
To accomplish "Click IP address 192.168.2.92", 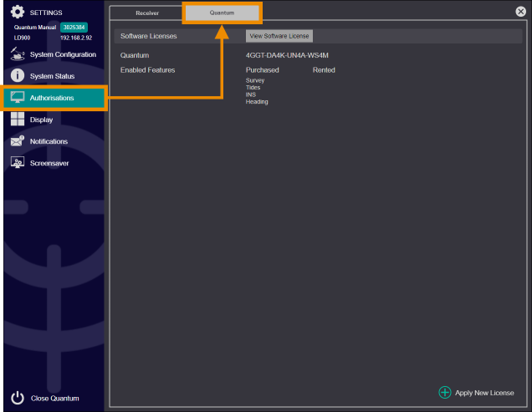I will (76, 38).
